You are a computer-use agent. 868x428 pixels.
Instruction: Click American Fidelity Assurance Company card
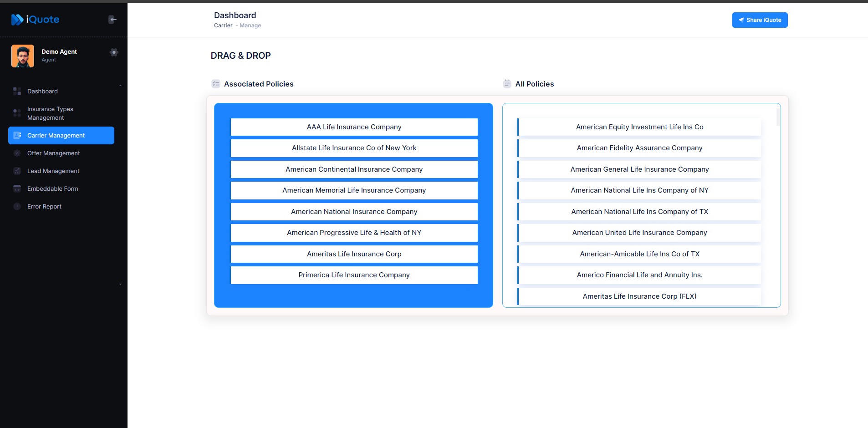(639, 148)
